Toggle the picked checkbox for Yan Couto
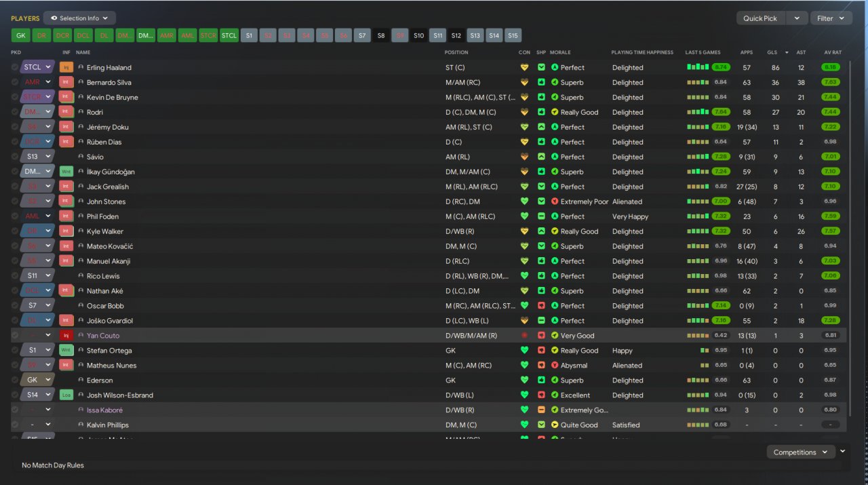The width and height of the screenshot is (868, 485). coord(15,336)
